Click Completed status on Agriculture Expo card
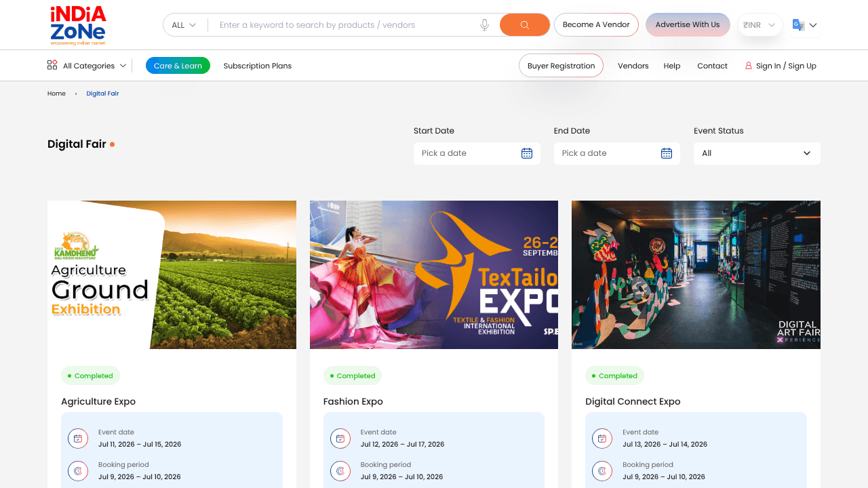This screenshot has height=488, width=868. [90, 375]
